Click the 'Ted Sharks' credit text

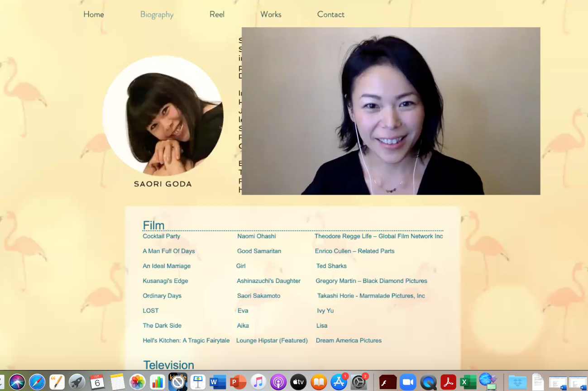click(331, 266)
